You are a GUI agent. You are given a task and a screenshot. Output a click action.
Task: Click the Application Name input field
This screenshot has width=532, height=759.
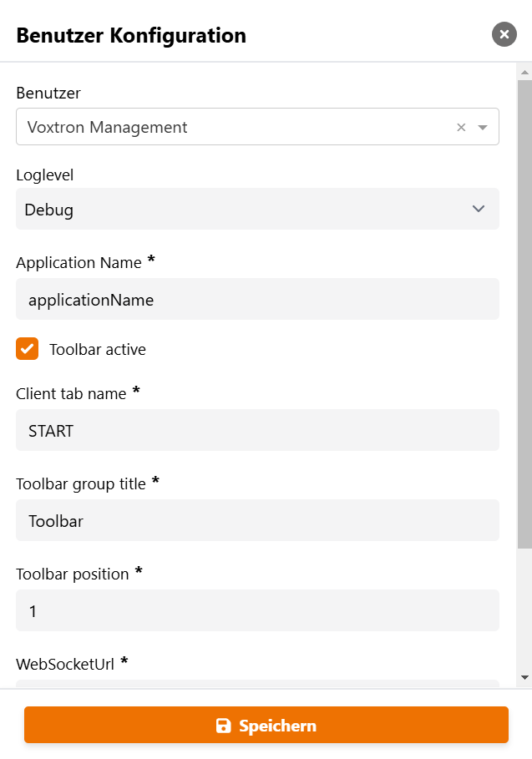[257, 299]
